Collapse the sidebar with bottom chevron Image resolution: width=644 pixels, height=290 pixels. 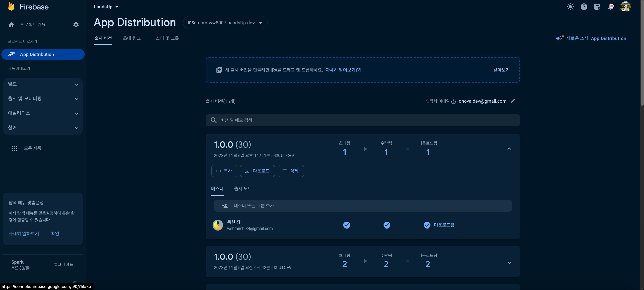click(75, 282)
